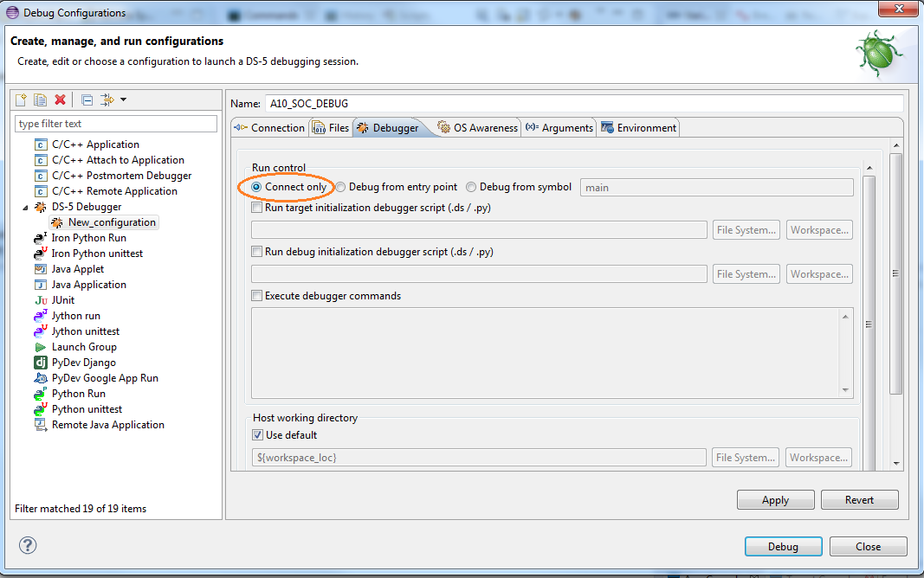Click Workspace button for working directory
The width and height of the screenshot is (924, 578).
(x=818, y=458)
